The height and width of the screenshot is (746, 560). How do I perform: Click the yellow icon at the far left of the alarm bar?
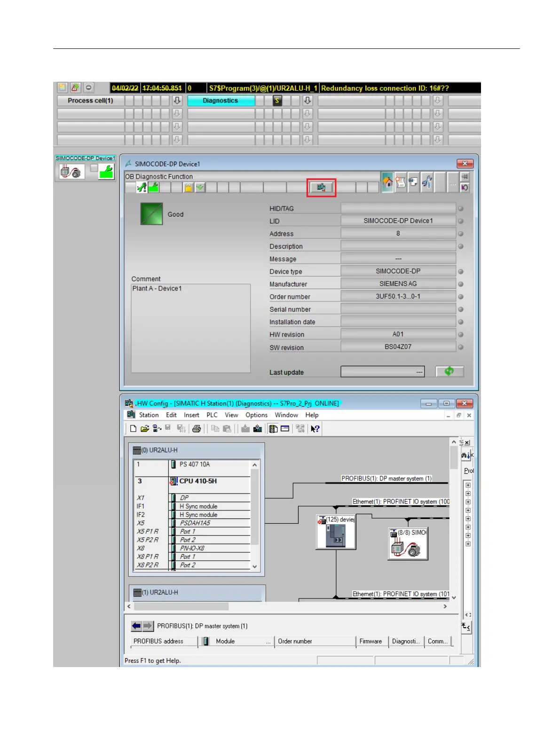point(62,87)
